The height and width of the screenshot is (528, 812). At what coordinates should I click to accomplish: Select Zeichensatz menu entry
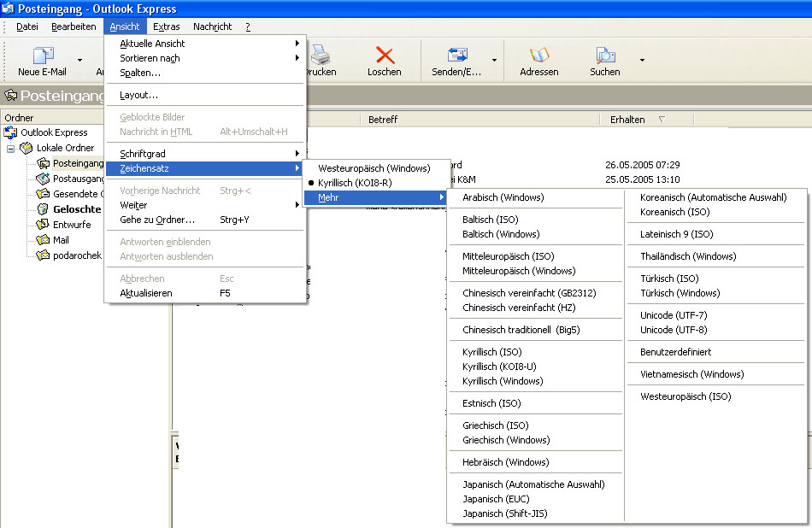205,168
